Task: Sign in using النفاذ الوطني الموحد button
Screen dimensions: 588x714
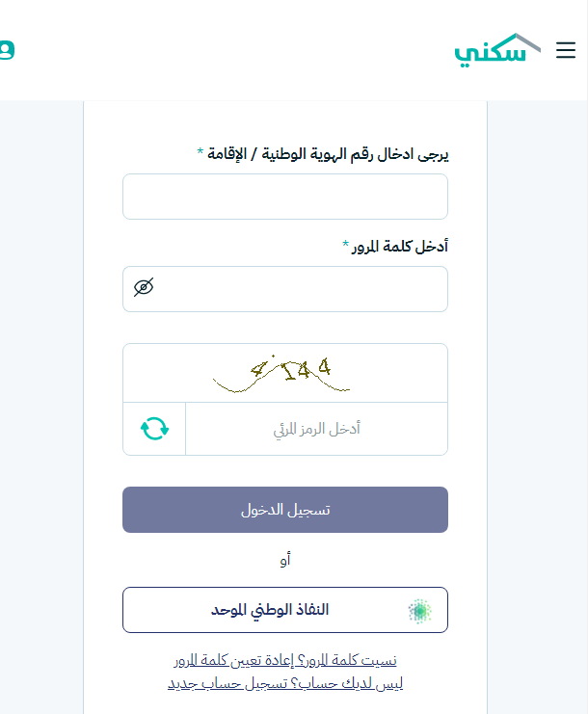Action: pos(285,610)
